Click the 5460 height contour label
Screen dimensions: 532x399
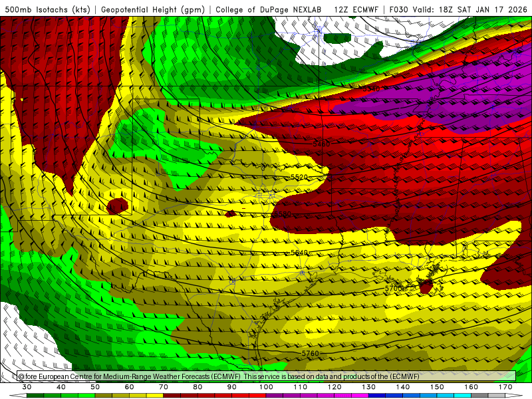321,144
